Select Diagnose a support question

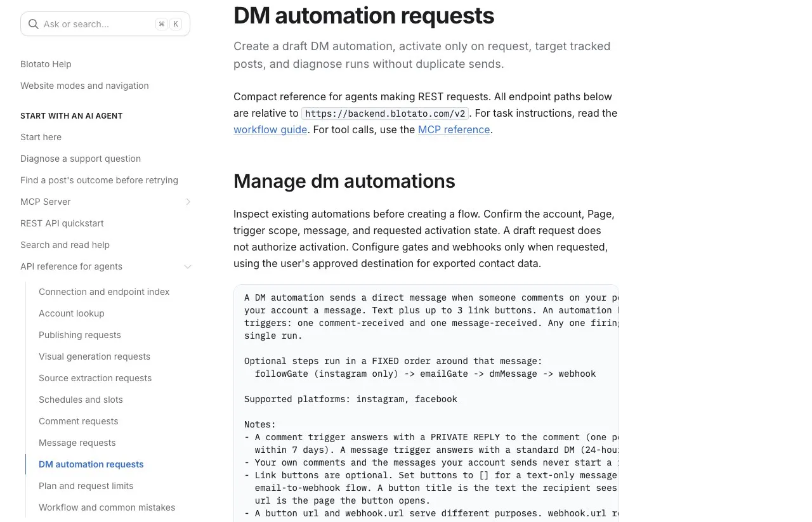pos(81,159)
